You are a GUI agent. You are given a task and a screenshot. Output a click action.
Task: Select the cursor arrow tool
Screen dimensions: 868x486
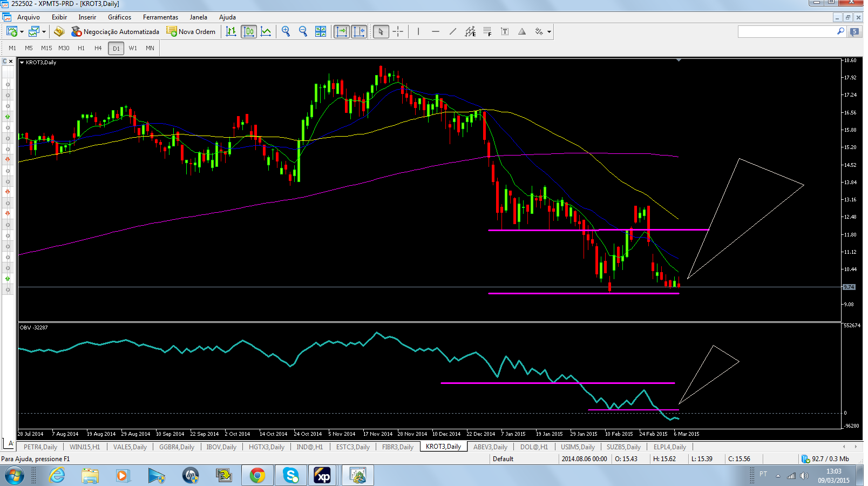(x=381, y=32)
